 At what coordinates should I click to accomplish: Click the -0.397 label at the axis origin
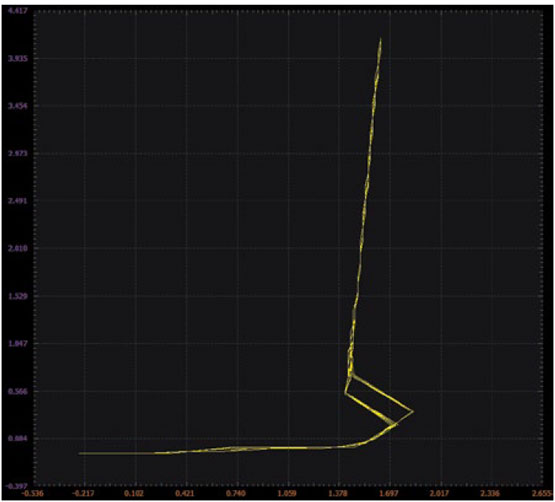point(15,486)
